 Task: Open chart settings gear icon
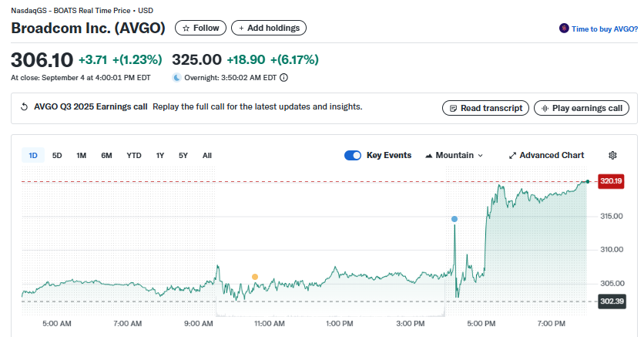pyautogui.click(x=612, y=155)
